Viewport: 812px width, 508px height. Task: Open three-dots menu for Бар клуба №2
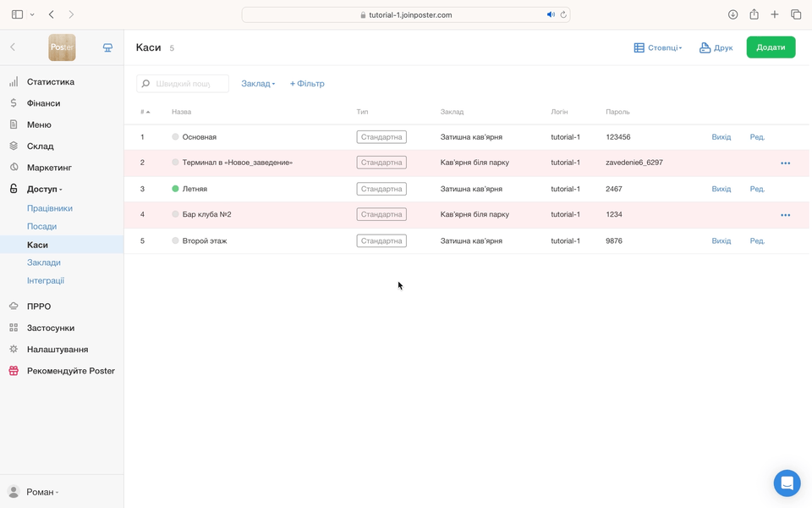point(785,215)
